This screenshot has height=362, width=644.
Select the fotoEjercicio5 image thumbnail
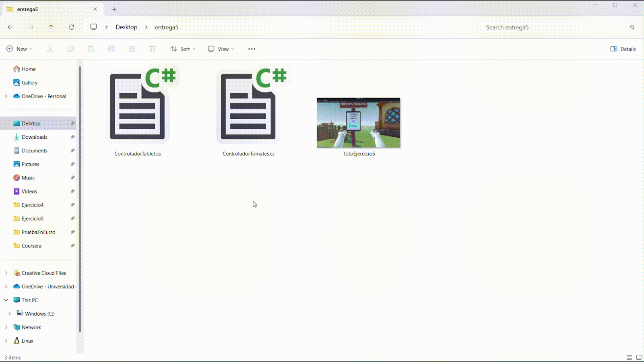coord(359,123)
